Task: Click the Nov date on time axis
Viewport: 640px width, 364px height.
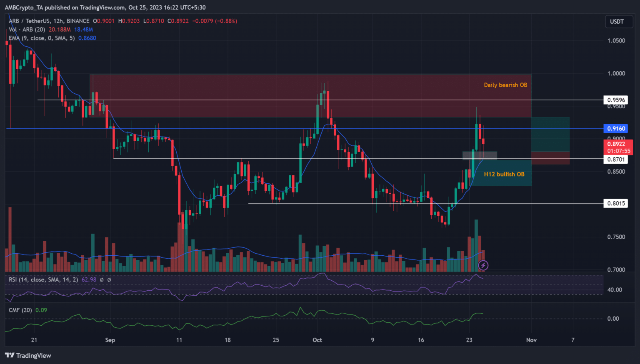Action: [531, 340]
